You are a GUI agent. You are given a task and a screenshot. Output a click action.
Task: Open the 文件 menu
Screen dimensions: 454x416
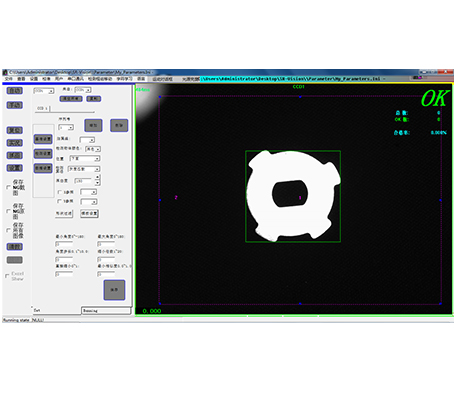tap(9, 79)
